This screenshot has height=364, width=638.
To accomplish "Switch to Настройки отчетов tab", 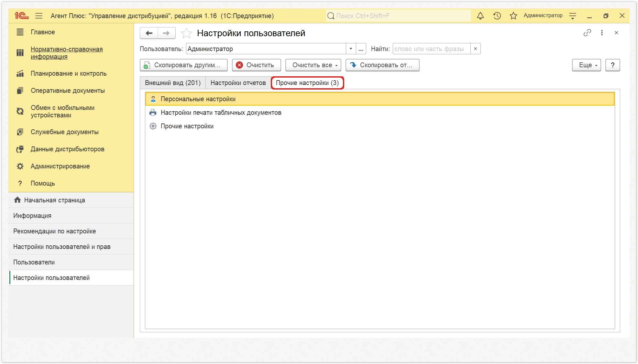I will point(238,83).
